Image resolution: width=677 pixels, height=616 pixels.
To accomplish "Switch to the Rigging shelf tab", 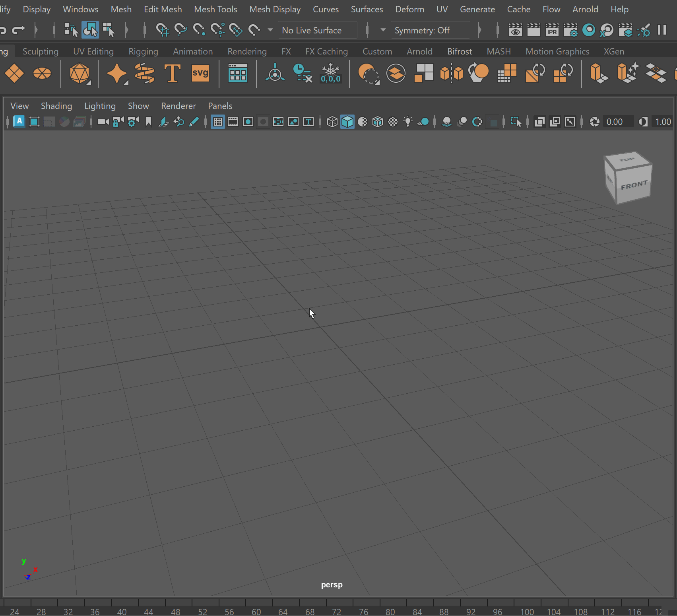I will click(143, 51).
